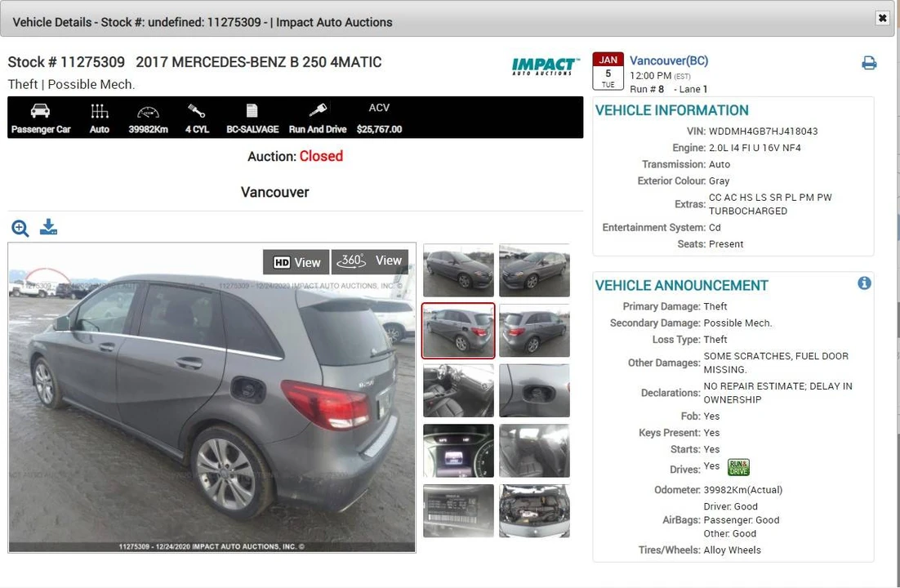Open the HD View of the photo
This screenshot has height=588, width=900.
[296, 262]
